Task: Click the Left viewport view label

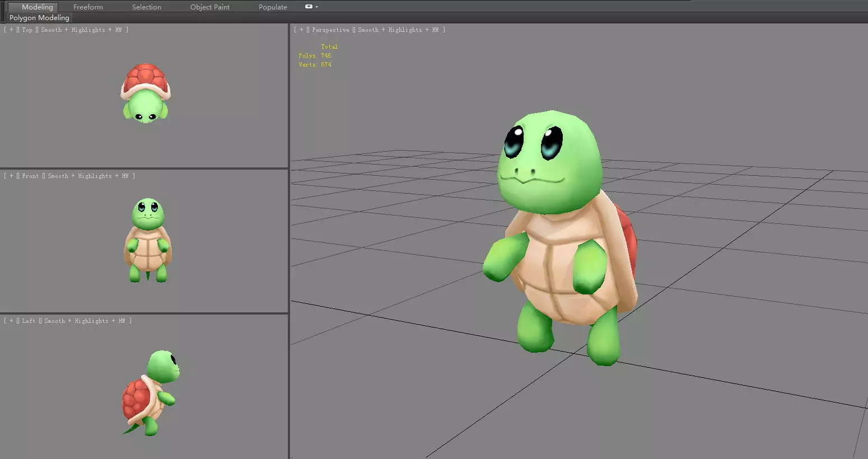Action: point(29,321)
